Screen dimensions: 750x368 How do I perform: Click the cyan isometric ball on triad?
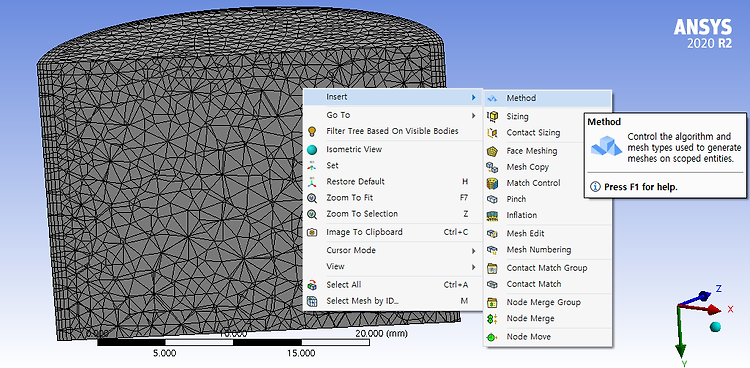[x=716, y=327]
